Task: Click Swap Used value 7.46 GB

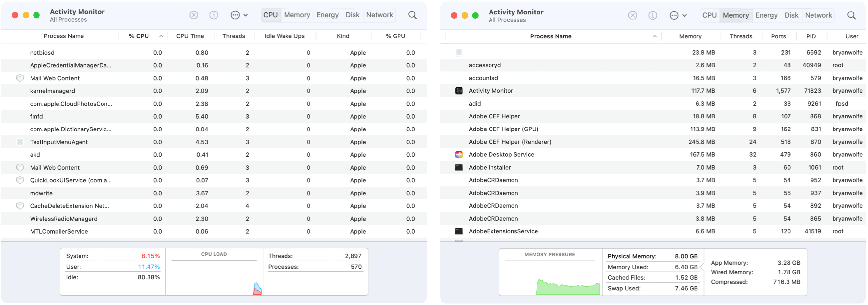Action: click(686, 289)
